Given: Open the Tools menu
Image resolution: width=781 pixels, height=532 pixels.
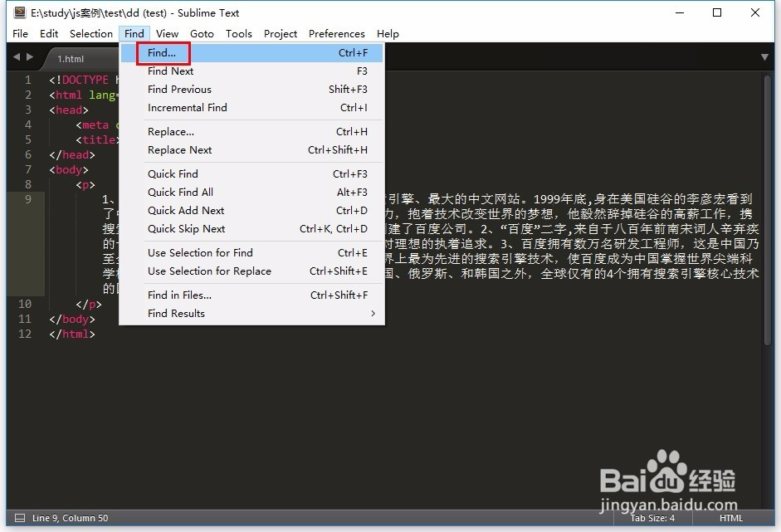Looking at the screenshot, I should click(x=238, y=33).
